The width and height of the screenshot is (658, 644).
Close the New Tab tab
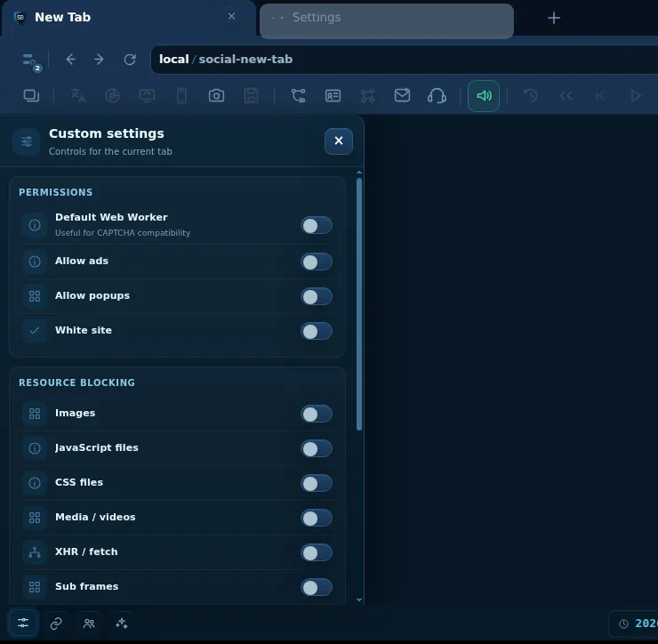click(x=232, y=16)
